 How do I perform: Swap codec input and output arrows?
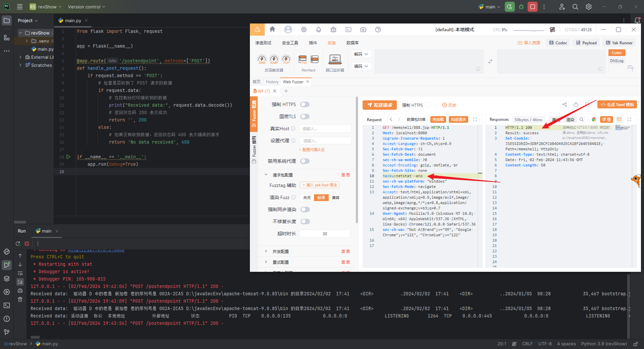(490, 61)
